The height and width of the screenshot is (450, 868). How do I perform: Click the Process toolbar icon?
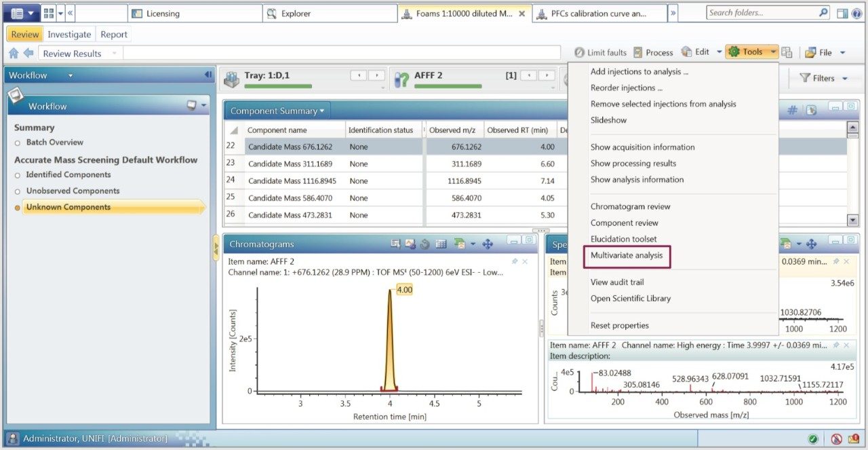click(x=653, y=52)
